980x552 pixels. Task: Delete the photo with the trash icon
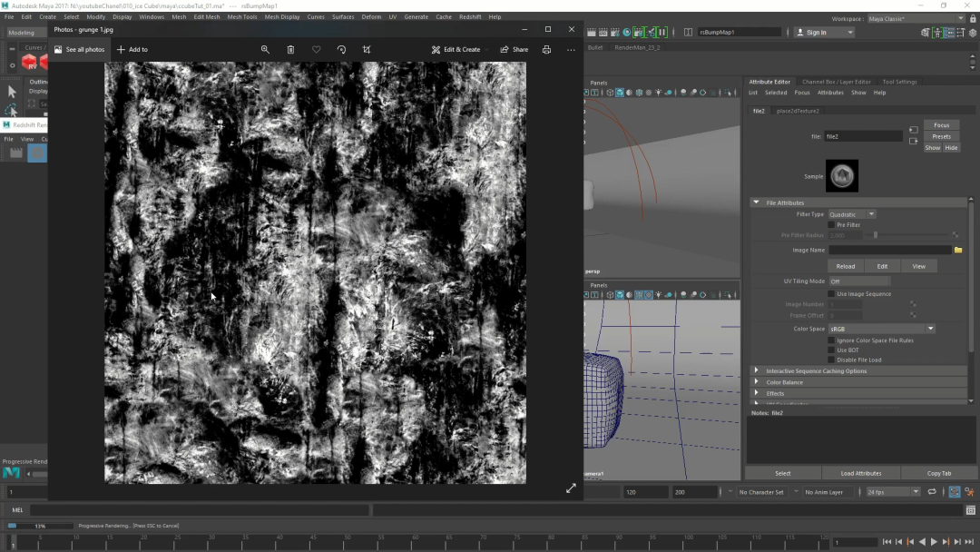290,50
